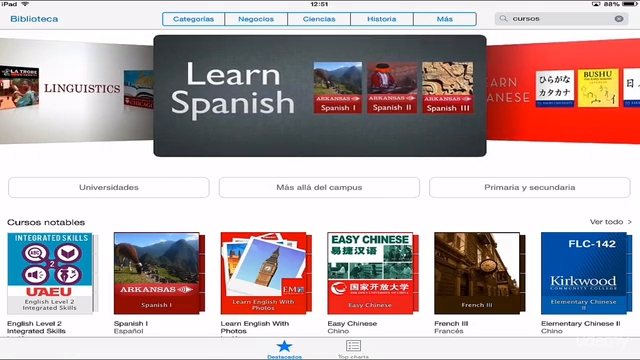Click Ver todo for Cursos notables

610,222
